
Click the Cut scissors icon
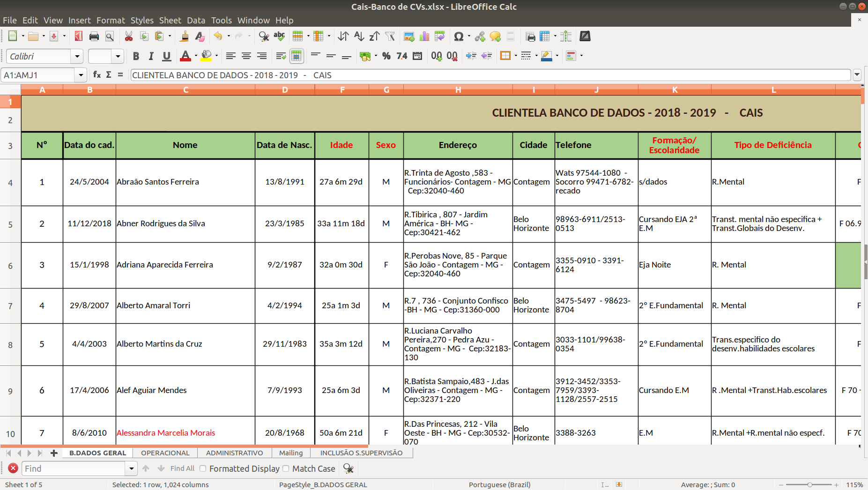pyautogui.click(x=128, y=37)
